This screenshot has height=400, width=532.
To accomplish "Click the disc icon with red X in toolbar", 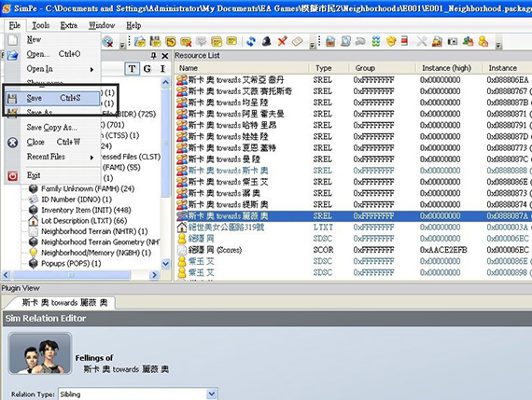I will point(108,42).
